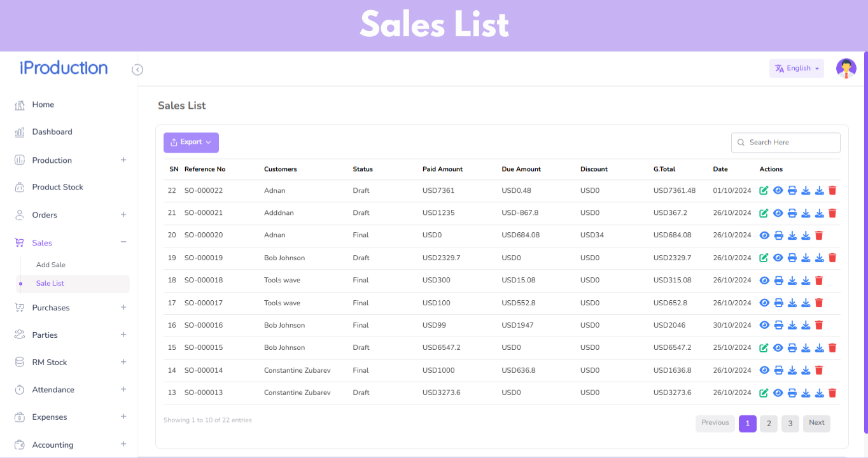Open Add Sale in the sidebar
The image size is (868, 458).
tap(51, 265)
